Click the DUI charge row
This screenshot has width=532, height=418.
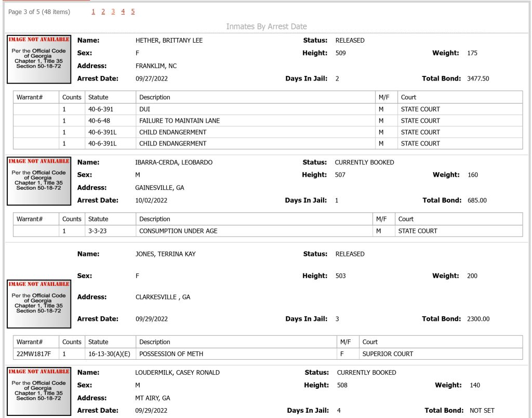click(268, 109)
